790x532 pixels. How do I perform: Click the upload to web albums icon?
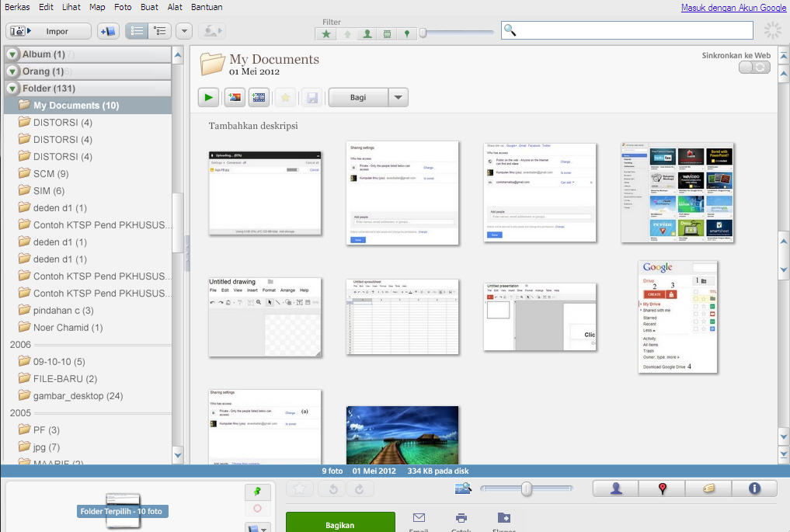click(212, 31)
